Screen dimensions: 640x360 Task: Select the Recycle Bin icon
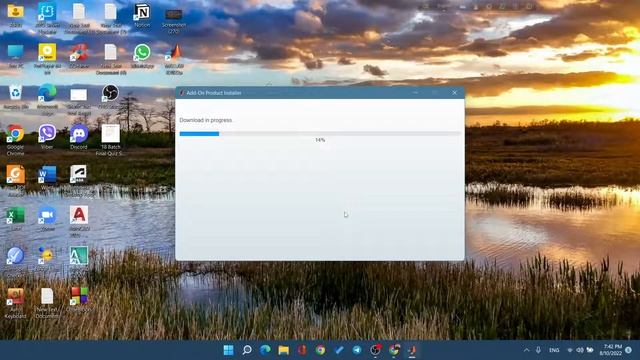16,97
